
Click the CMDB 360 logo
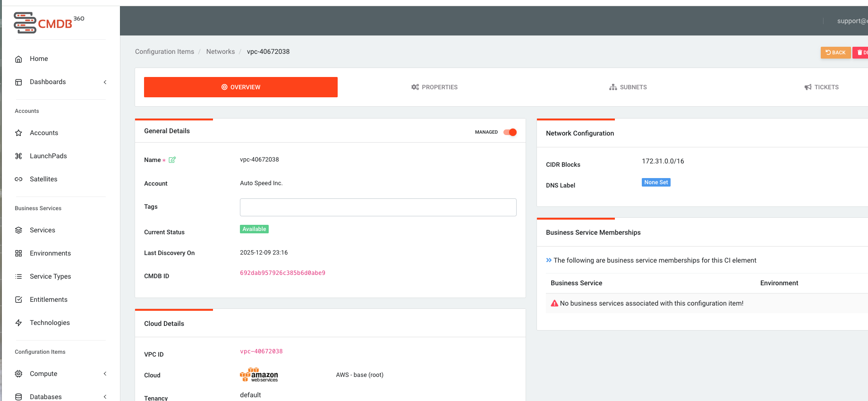(x=49, y=23)
